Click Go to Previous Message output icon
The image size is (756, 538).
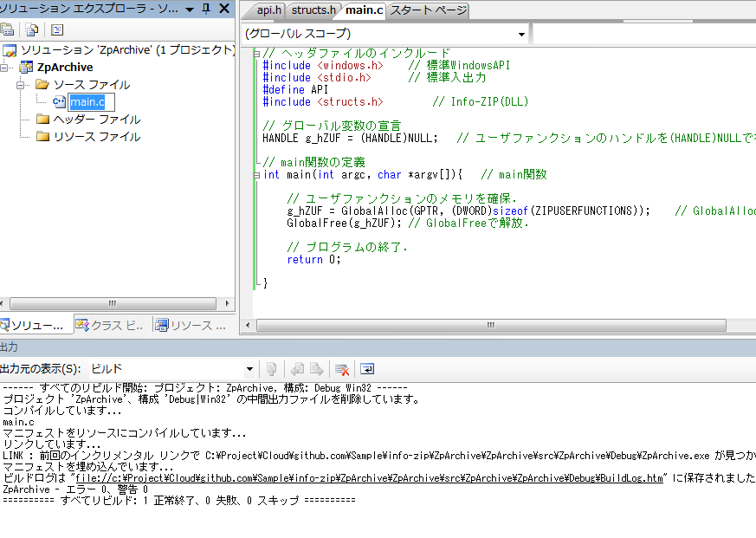tap(296, 369)
